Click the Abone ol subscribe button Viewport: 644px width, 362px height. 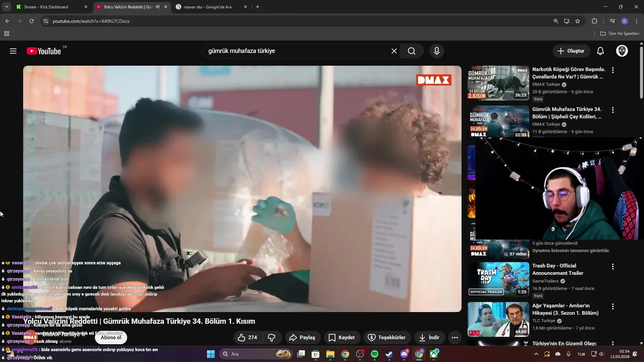[x=111, y=337]
